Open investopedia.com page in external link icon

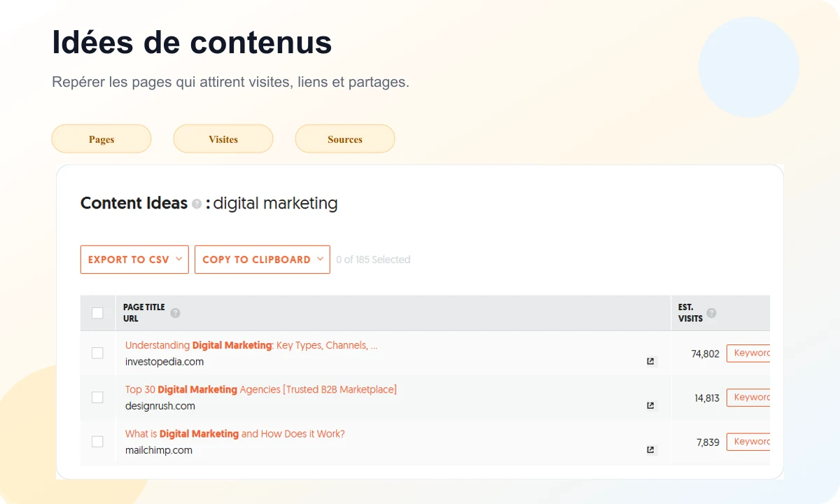pos(650,362)
